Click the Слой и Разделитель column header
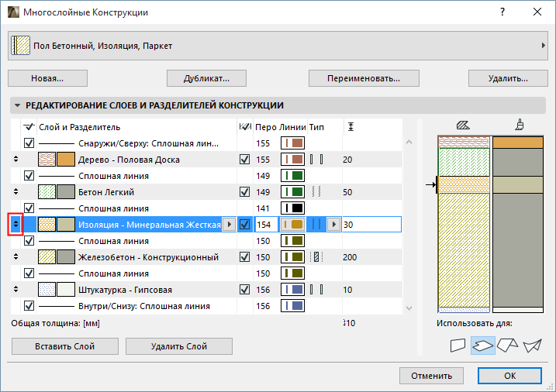Screen dimensions: 556x392 click(80, 127)
